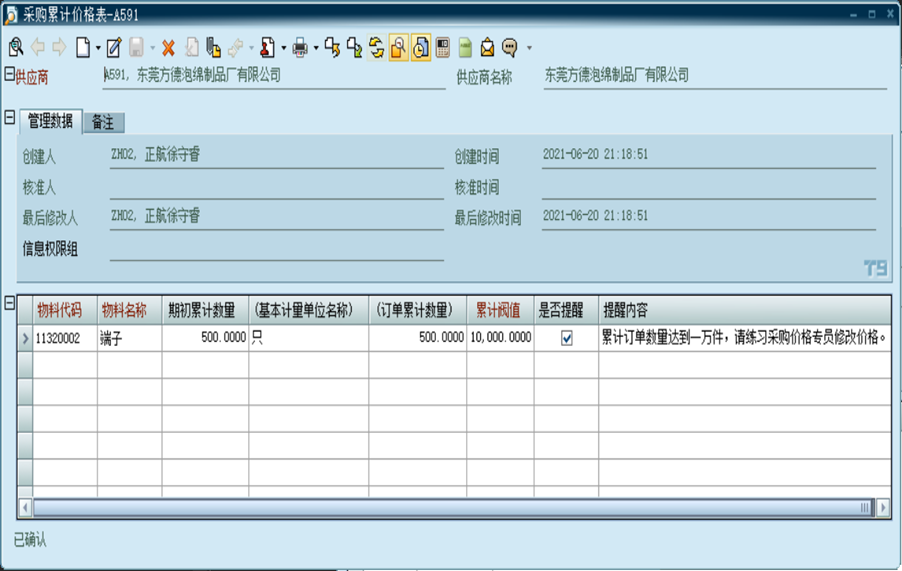Click the new document icon
Screen dimensions: 902x571
click(84, 47)
